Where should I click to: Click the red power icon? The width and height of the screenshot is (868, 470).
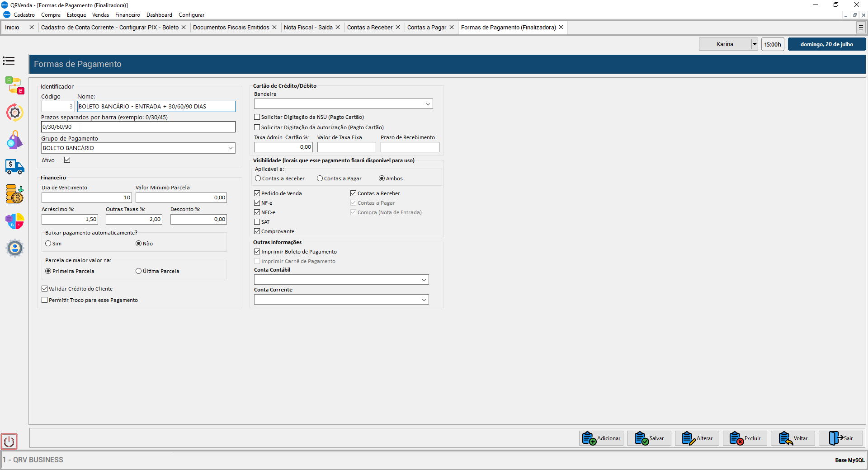tap(9, 442)
